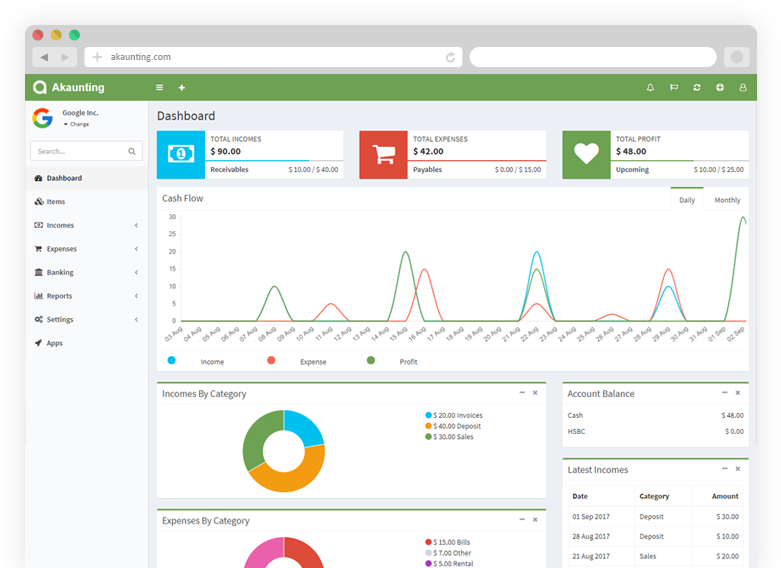Click the sidebar Search input field
781x568 pixels.
87,151
